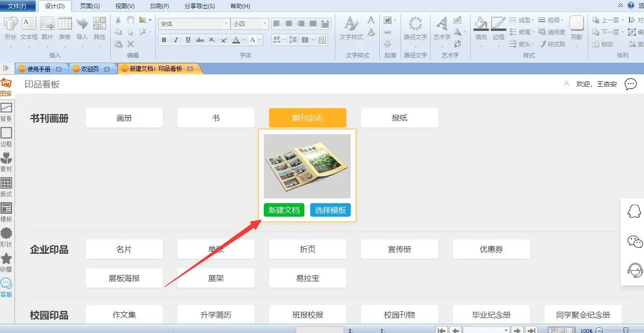Image resolution: width=644 pixels, height=333 pixels.
Task: Open the 素材 materials sidebar panel
Action: click(6, 162)
